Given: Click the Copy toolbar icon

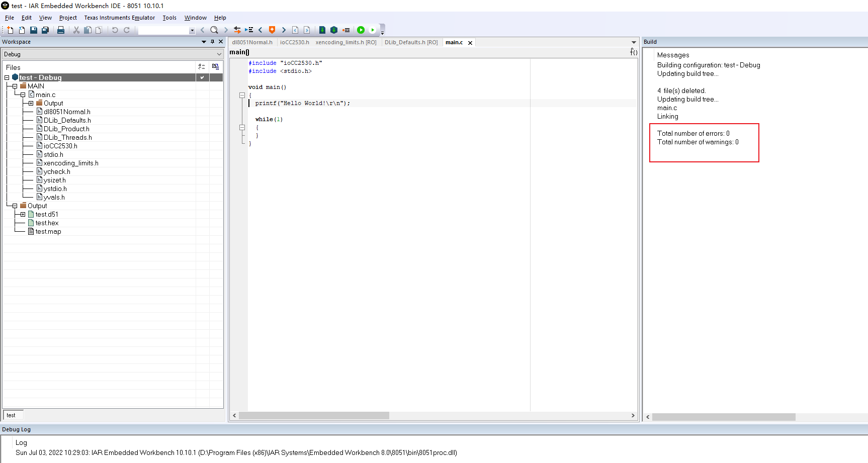Looking at the screenshot, I should (x=88, y=30).
